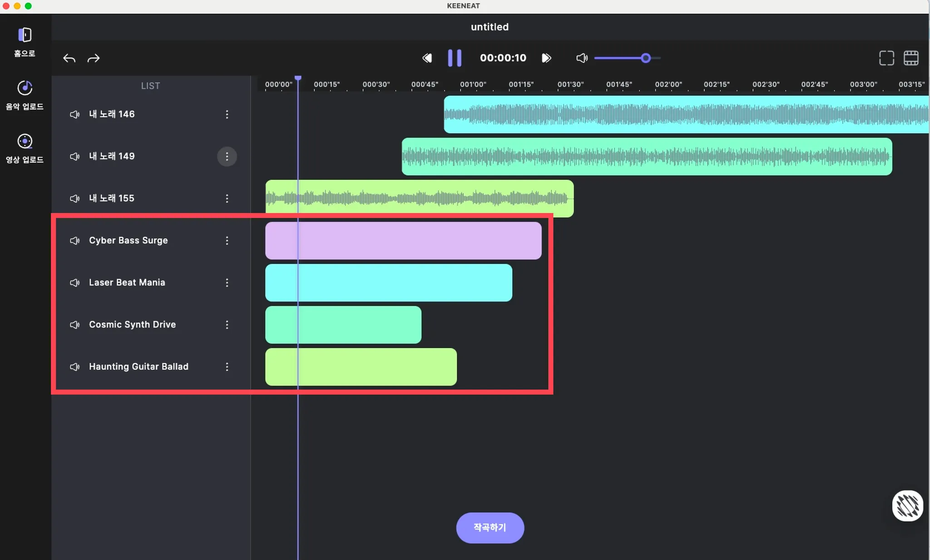
Task: Open the video upload panel icon
Action: tap(25, 141)
